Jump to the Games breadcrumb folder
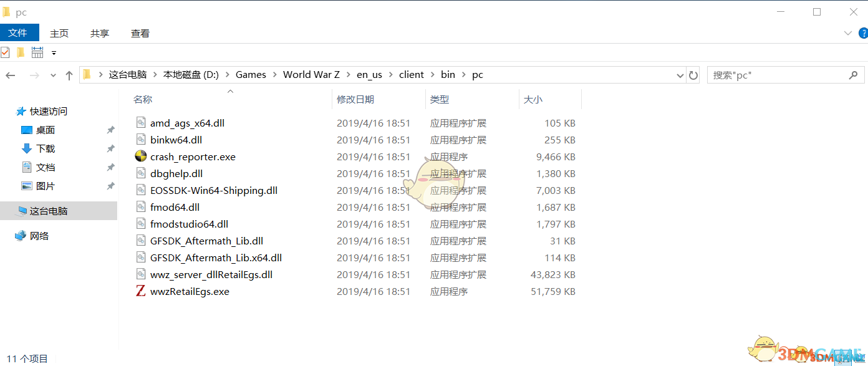 (251, 75)
